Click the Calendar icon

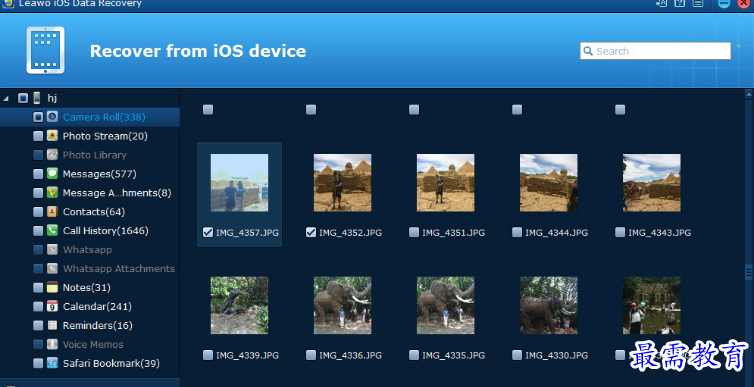coord(52,306)
